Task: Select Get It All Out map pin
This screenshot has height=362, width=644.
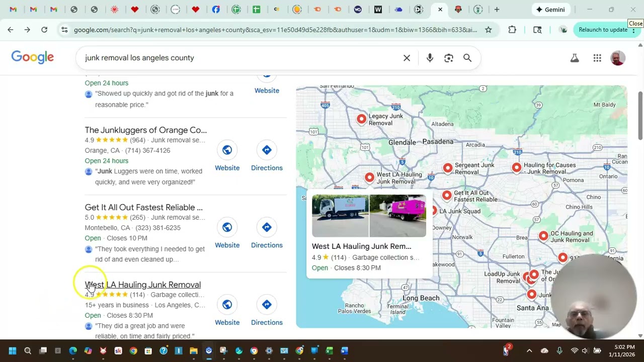Action: click(447, 196)
